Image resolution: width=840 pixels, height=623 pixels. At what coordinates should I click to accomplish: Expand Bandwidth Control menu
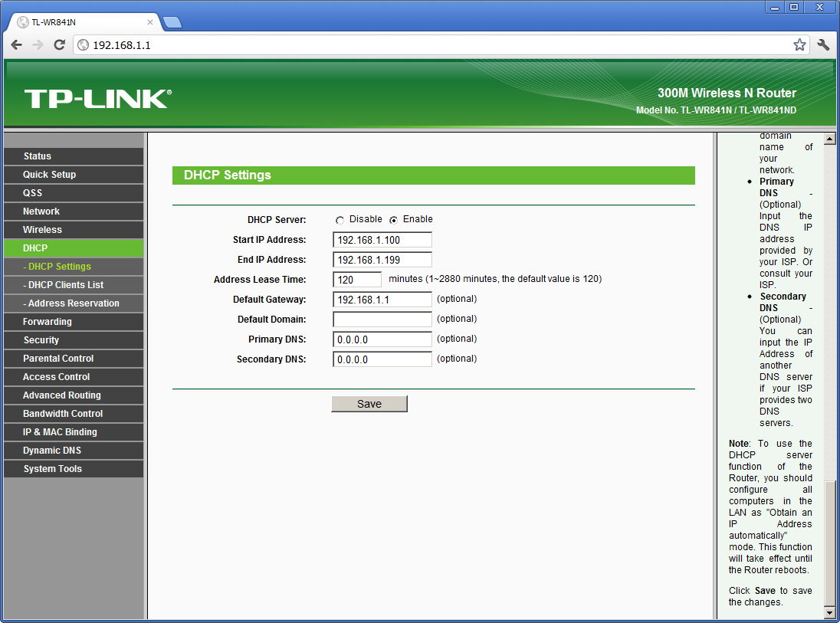pyautogui.click(x=74, y=414)
